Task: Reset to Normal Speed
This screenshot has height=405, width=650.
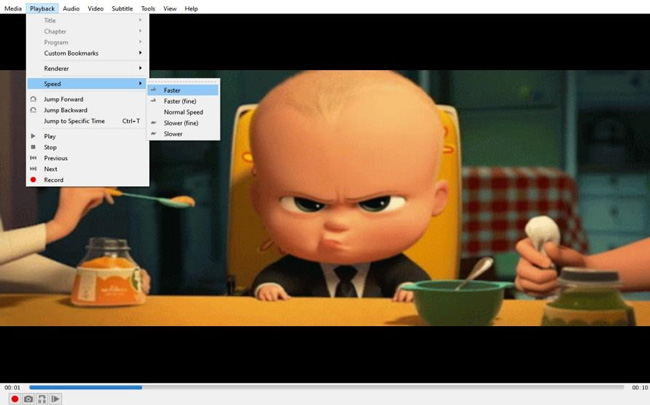Action: [183, 112]
